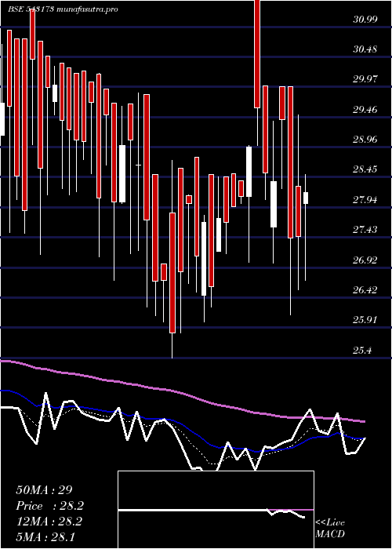This screenshot has width=392, height=549.
Task: Click the 50MA : 29 readout
Action: point(44,490)
